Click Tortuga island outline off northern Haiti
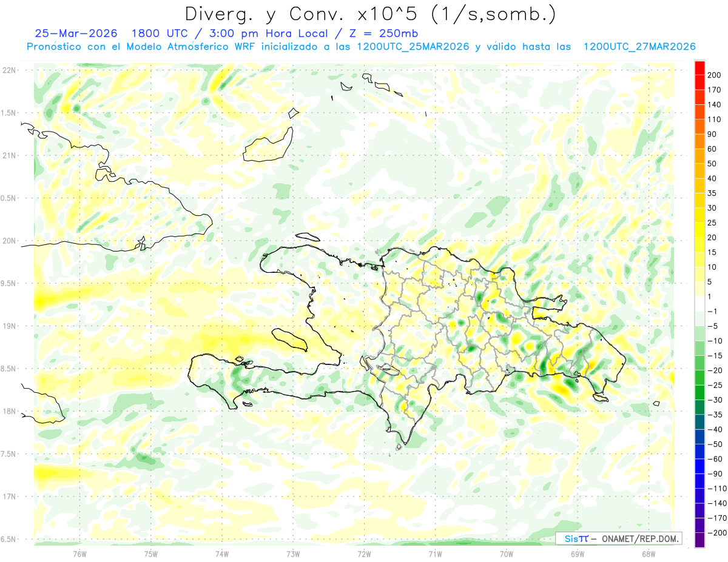The image size is (728, 562). click(308, 238)
